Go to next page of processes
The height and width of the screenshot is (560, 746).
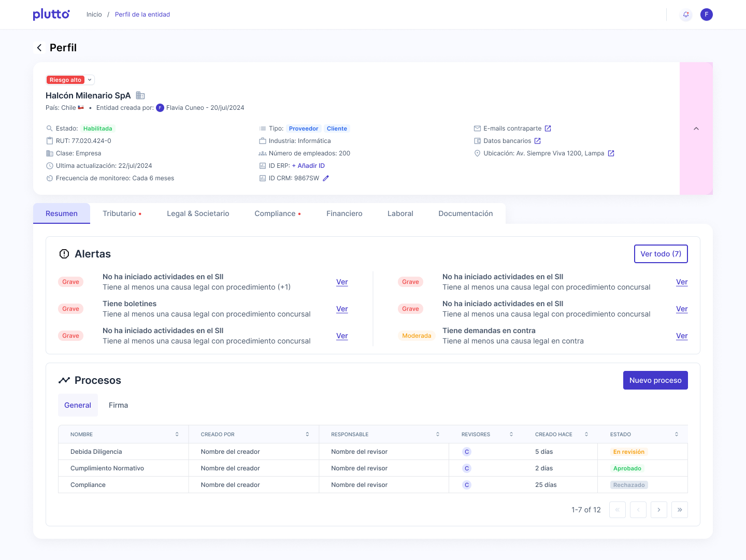pos(658,510)
